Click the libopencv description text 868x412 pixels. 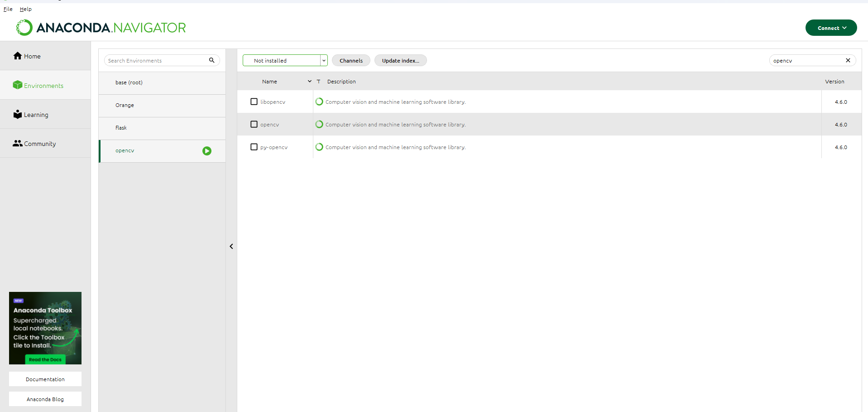click(396, 102)
